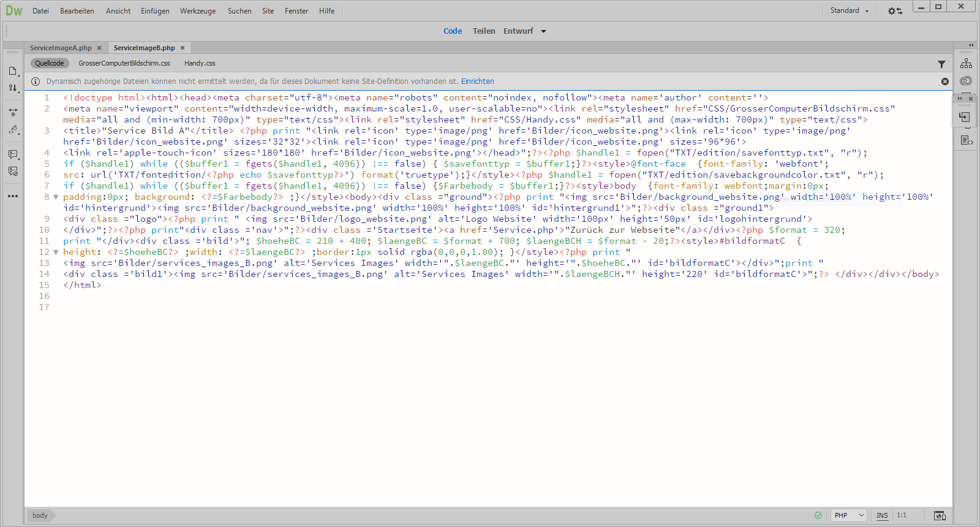This screenshot has height=527, width=980.
Task: Open the Insert panel icon
Action: (x=965, y=117)
